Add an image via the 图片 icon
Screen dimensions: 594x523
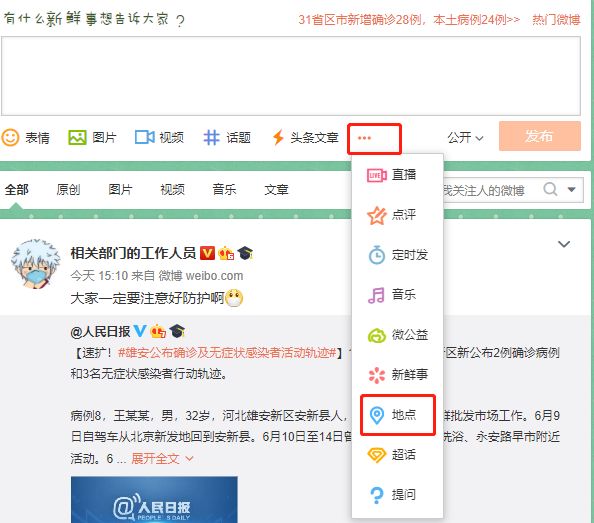coord(92,137)
